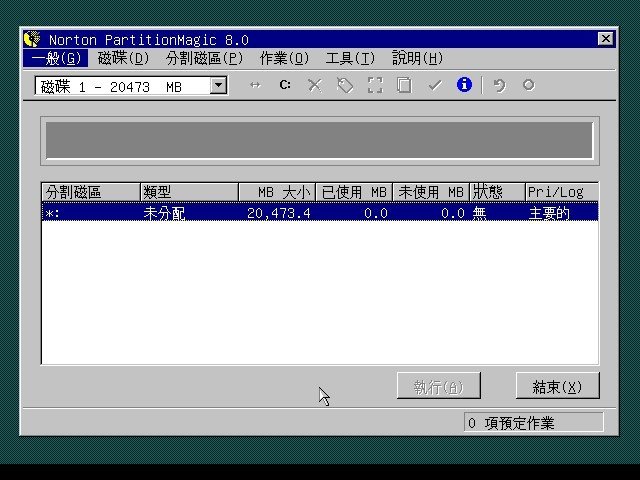This screenshot has height=480, width=640.
Task: Click the discard changes circle icon
Action: (x=529, y=85)
